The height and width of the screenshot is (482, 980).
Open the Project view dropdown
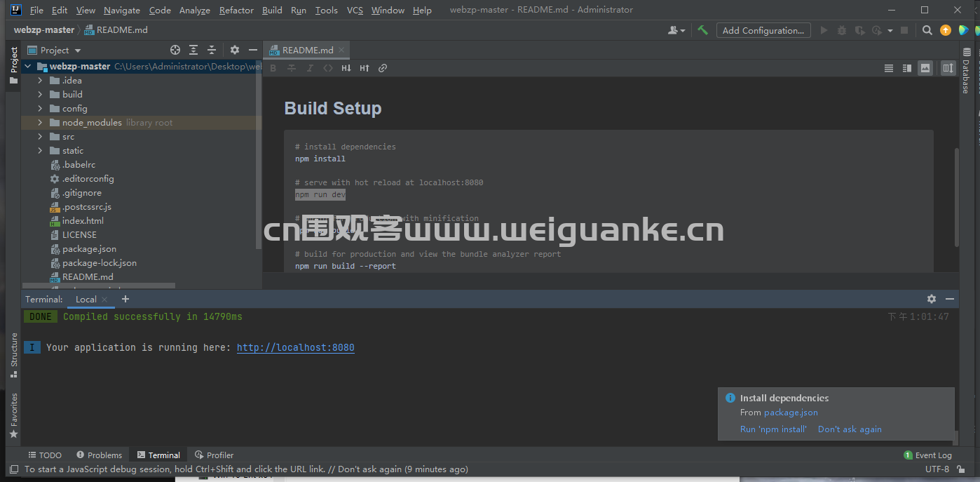coord(55,50)
